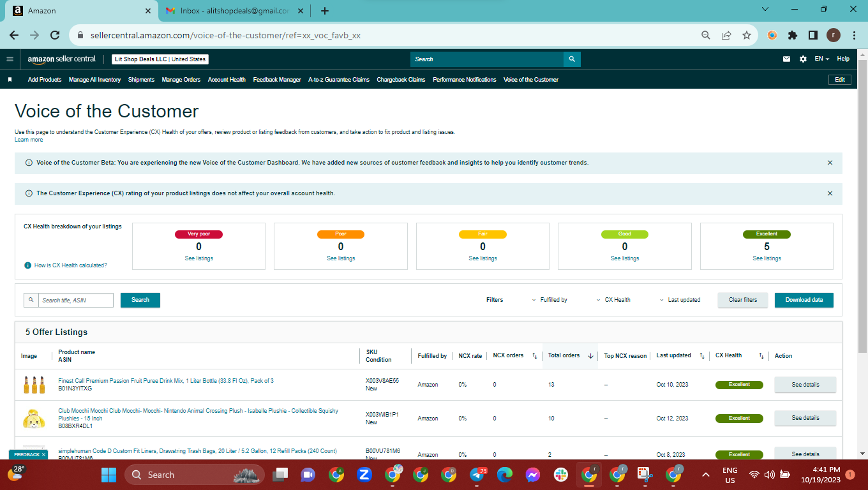See details for Finest Call Passion Fruit Puree
The image size is (868, 490).
[805, 385]
